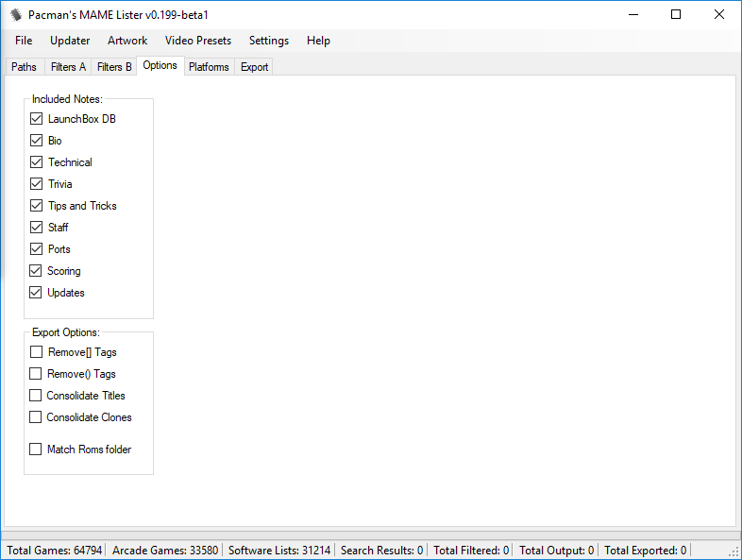This screenshot has height=560, width=742.
Task: Enable the Match Roms folder option
Action: click(36, 450)
